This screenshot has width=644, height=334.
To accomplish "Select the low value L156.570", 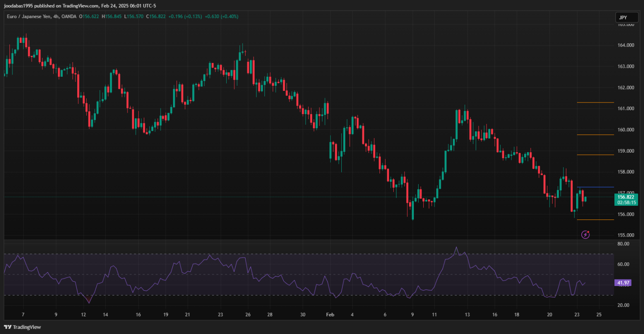I will pos(134,16).
